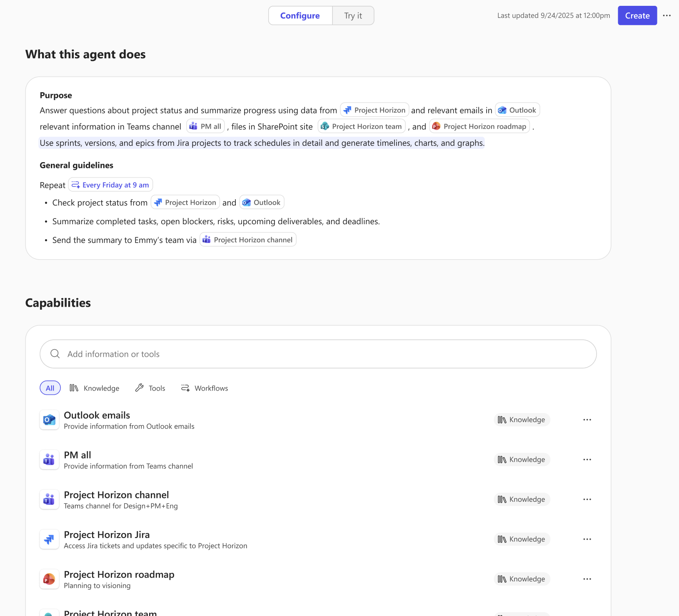Screen dimensions: 679x616
Task: Click the Outlook emails app icon
Action: pyautogui.click(x=49, y=420)
